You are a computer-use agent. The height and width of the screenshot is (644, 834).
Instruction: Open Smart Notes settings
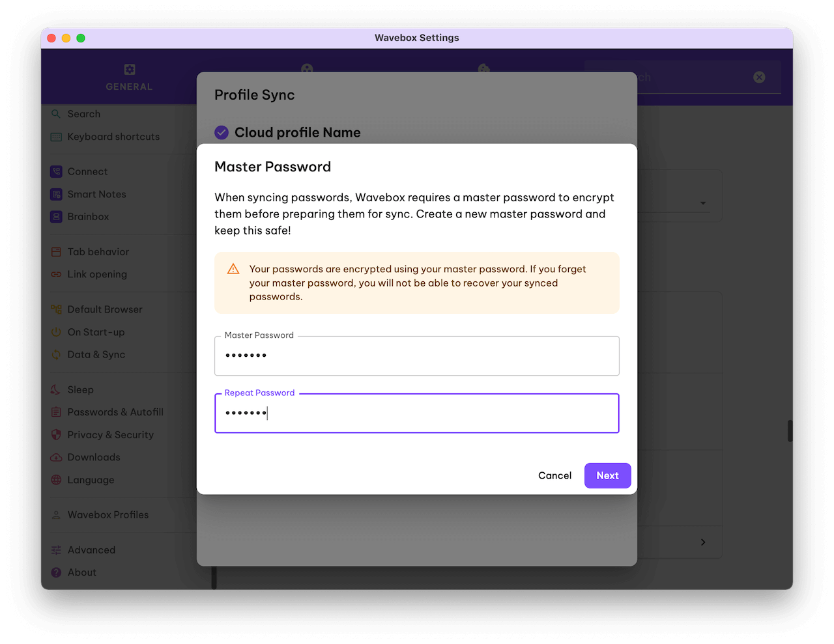tap(96, 194)
